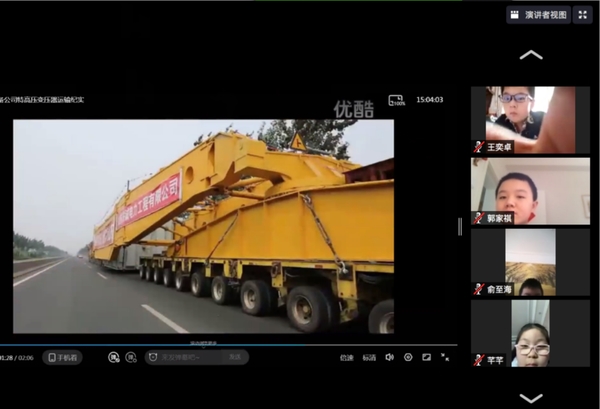Viewport: 600px width, 409px height.
Task: Open danmaku settings icon
Action: point(131,357)
